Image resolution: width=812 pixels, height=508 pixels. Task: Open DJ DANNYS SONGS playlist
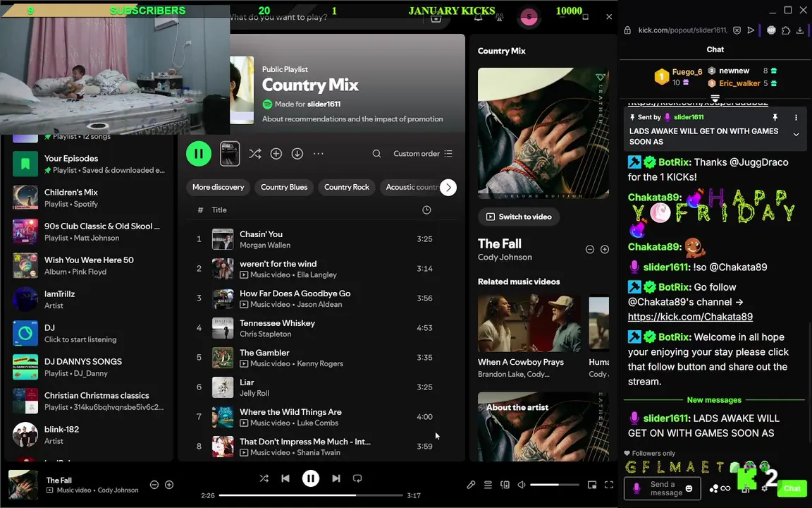89,367
